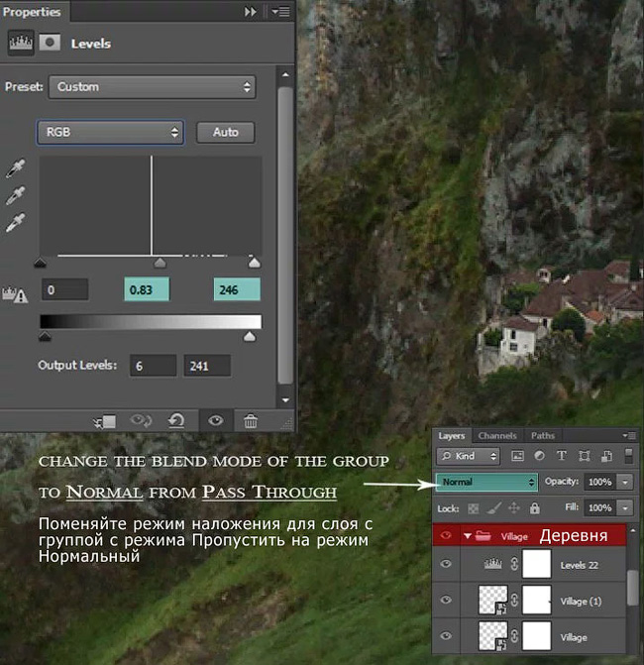Open the Opacity slider arrow
The image size is (644, 665).
(x=625, y=483)
